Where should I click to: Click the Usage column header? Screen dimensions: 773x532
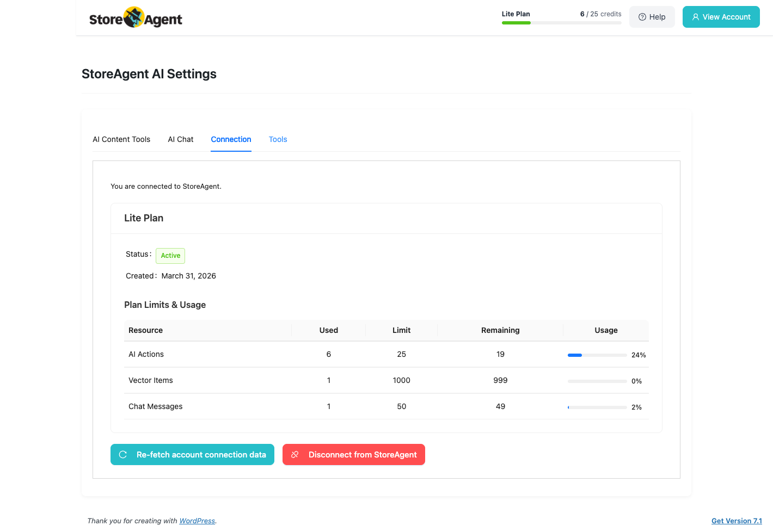(606, 330)
